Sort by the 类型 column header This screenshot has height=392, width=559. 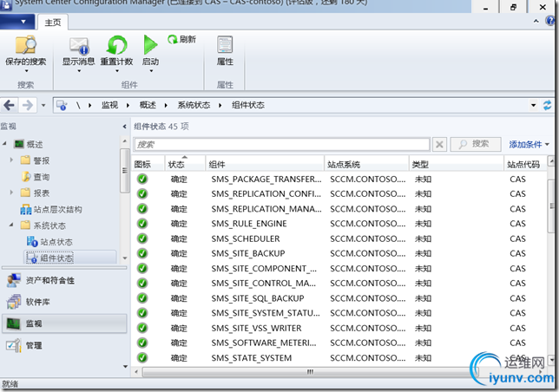point(457,164)
